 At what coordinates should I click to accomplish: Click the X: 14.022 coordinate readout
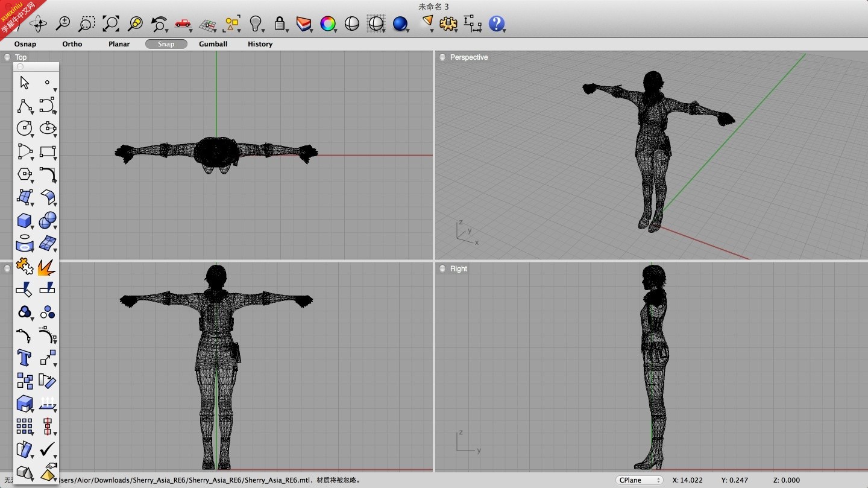click(687, 480)
